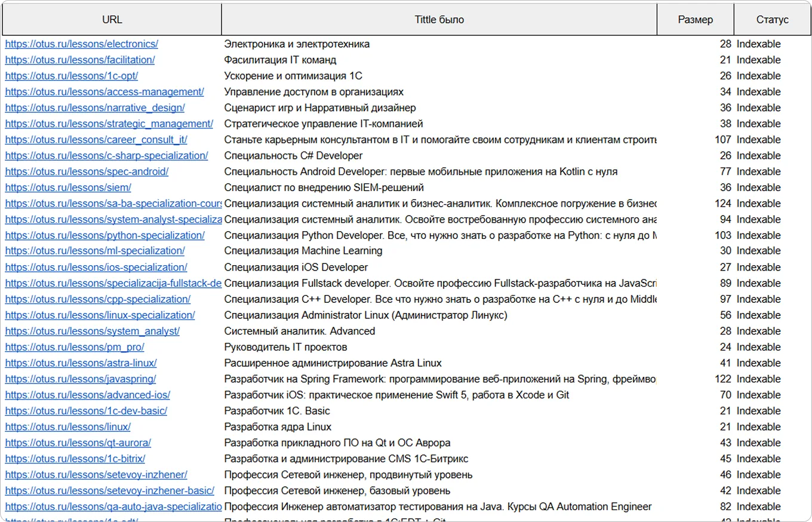
Task: Follow the lessons/system-analyst-specialization link
Action: 113,220
